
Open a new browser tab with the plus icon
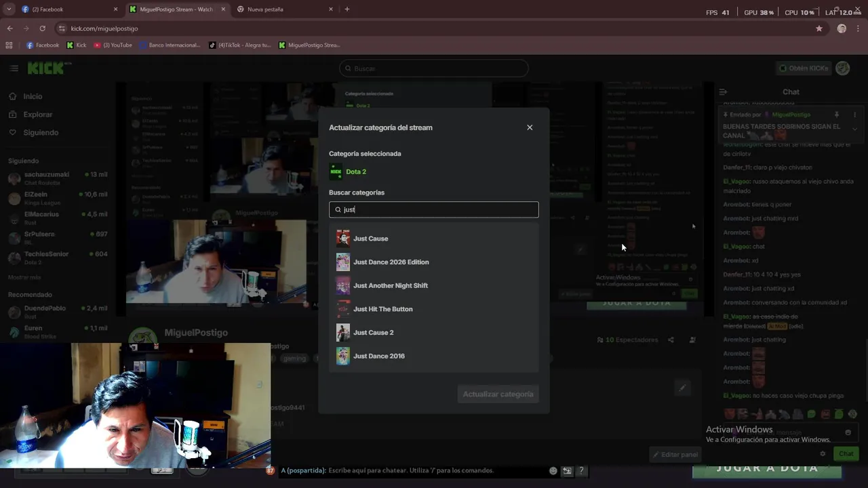(347, 9)
